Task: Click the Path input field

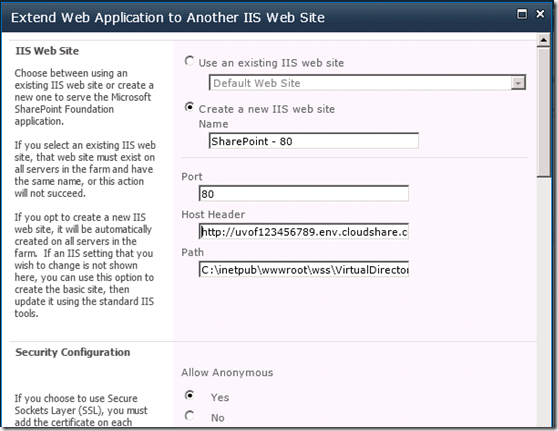Action: (304, 269)
